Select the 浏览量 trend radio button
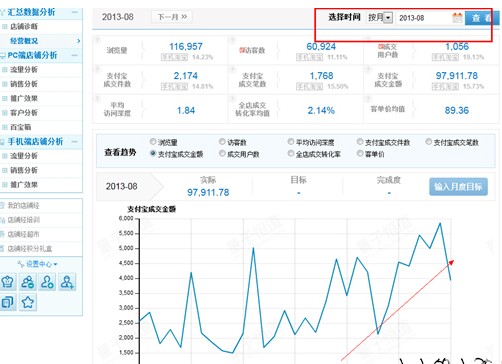502x364 pixels. click(153, 142)
